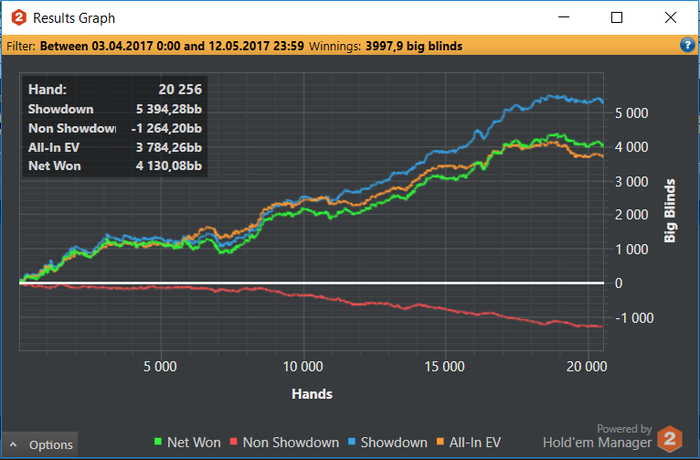Click the -1 000 big blinds axis label
The width and height of the screenshot is (700, 460).
click(x=634, y=318)
